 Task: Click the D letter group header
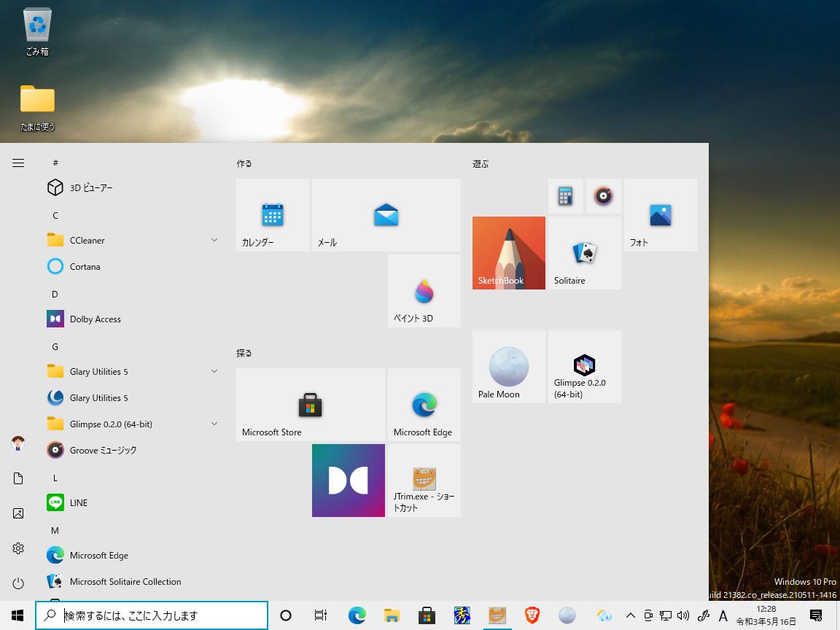(x=55, y=294)
